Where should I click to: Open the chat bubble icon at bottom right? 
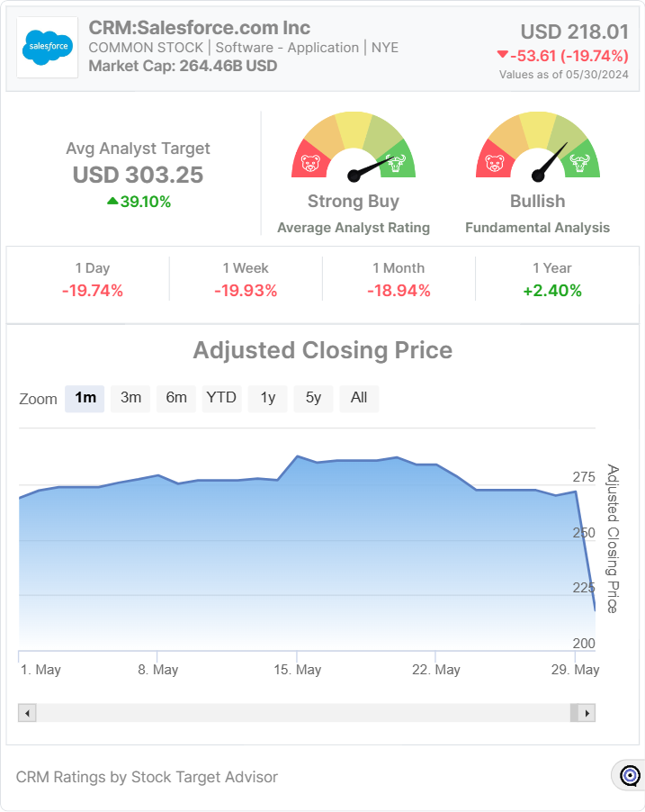(x=630, y=775)
